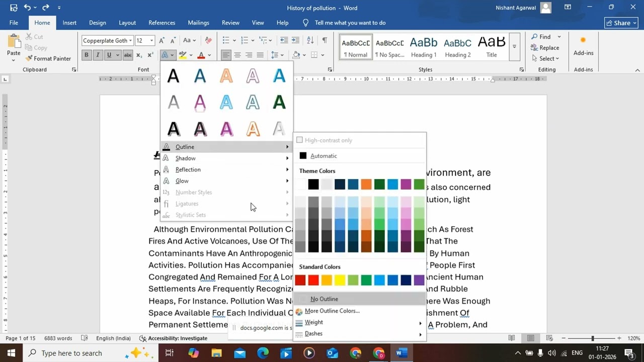Click the Share button
The width and height of the screenshot is (644, 362).
(621, 23)
